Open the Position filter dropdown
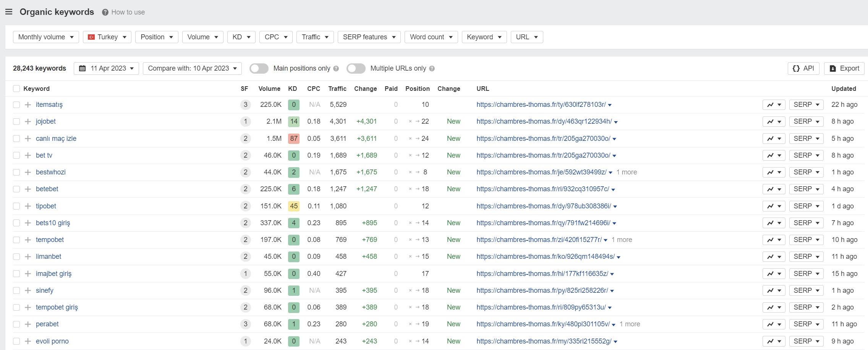This screenshot has width=868, height=350. pos(157,37)
